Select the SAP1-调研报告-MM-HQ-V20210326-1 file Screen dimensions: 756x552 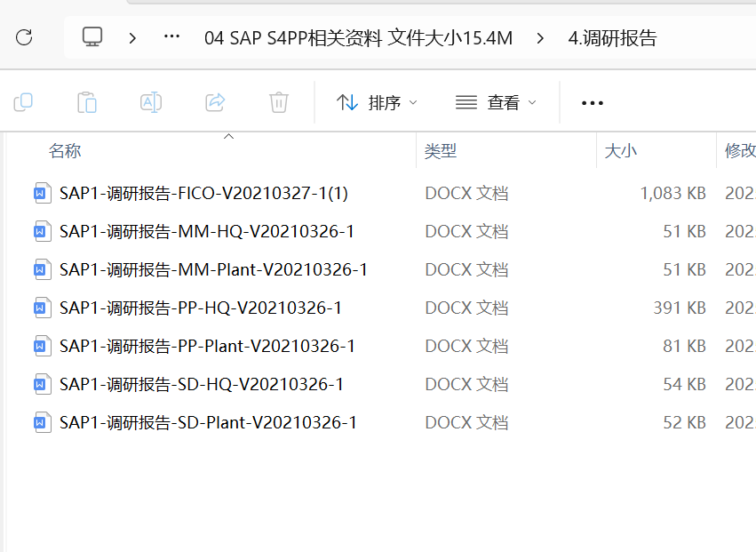[207, 231]
